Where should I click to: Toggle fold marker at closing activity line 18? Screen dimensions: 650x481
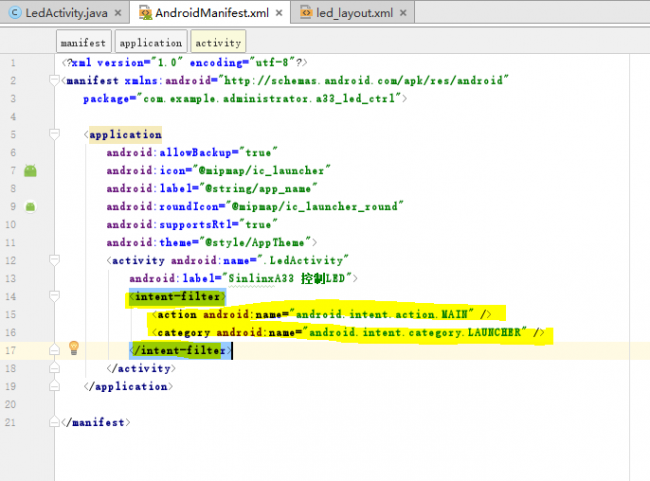[x=54, y=368]
